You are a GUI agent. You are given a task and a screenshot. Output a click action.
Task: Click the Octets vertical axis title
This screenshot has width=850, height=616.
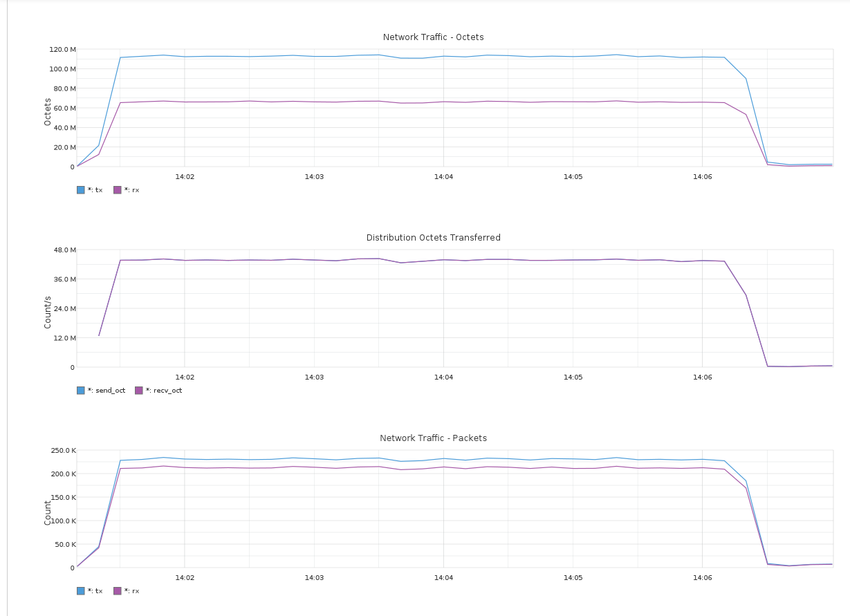[x=48, y=111]
